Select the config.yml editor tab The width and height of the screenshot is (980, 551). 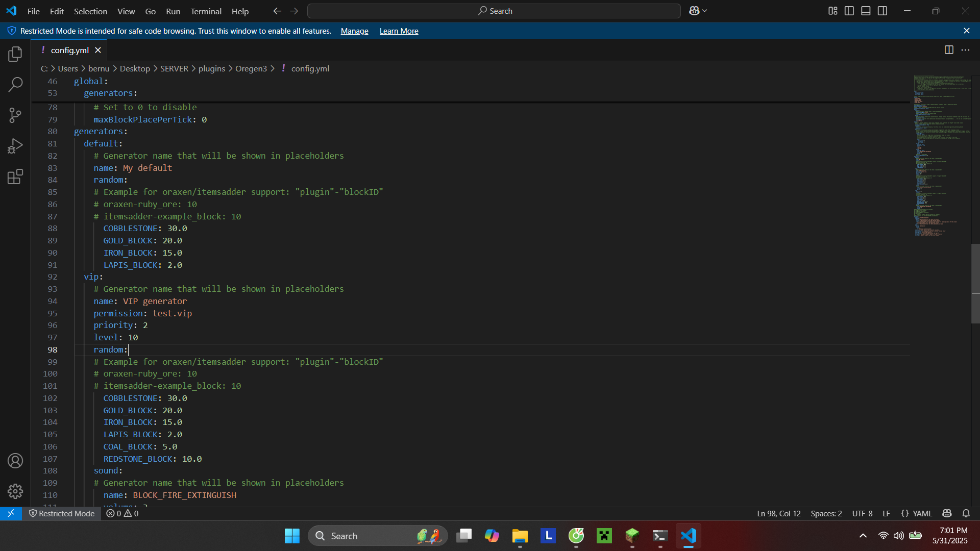coord(69,50)
